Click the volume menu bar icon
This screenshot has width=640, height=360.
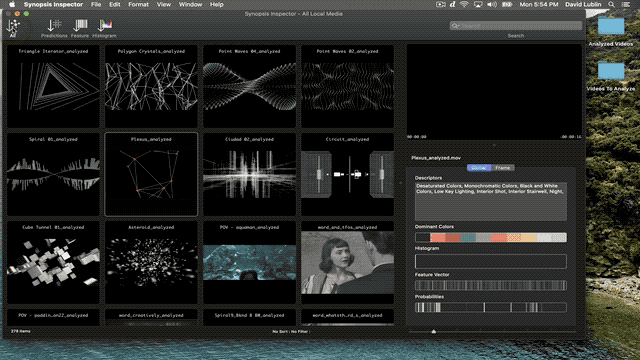click(492, 4)
